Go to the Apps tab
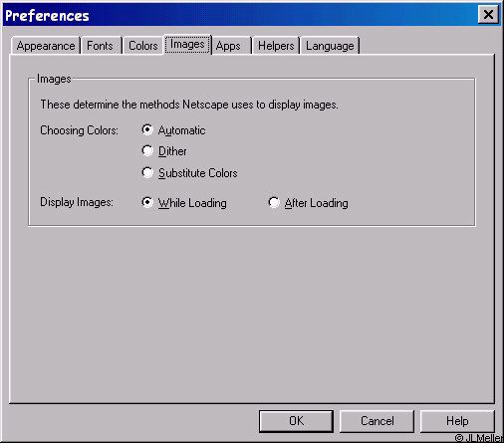This screenshot has width=504, height=443. [x=231, y=46]
